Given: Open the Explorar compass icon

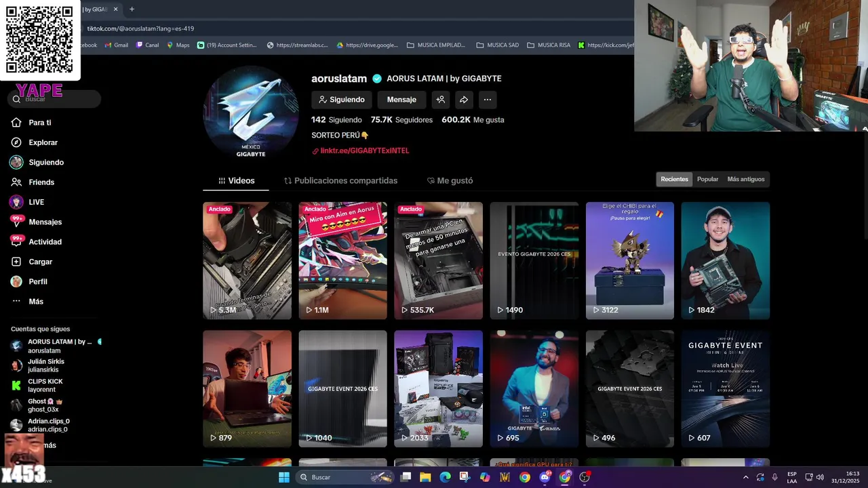Looking at the screenshot, I should point(16,142).
